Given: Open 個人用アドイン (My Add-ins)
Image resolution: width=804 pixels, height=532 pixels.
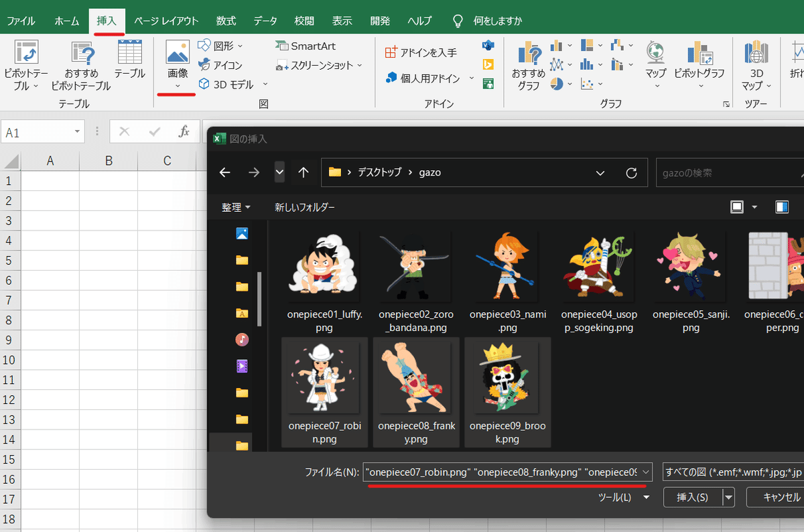Looking at the screenshot, I should (x=429, y=78).
